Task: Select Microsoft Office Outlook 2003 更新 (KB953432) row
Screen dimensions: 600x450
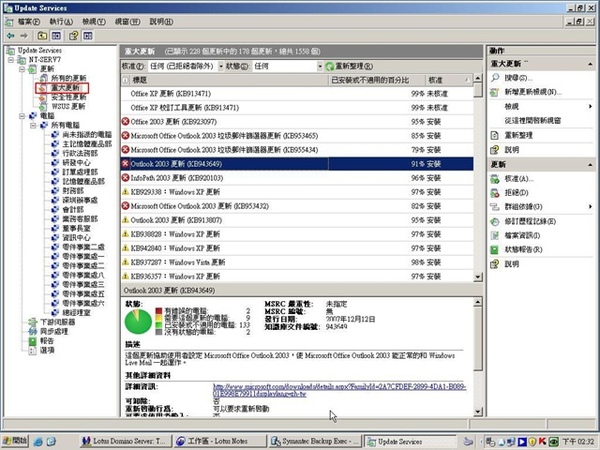Action: (x=297, y=206)
